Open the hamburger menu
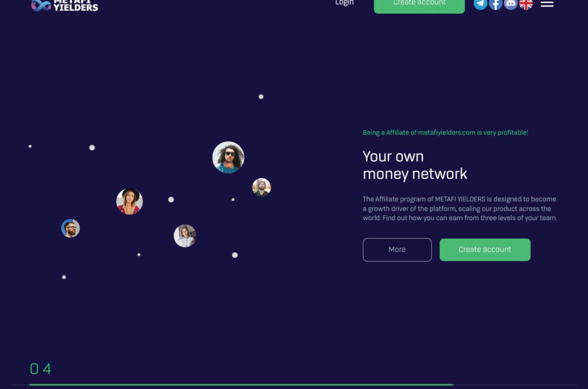Screen dimensions: 588x389 [547, 4]
